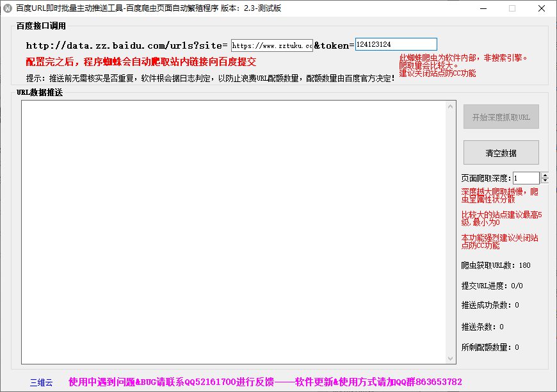Viewport: 557px width, 392px height.
Task: Click the 页面爬取深度 label
Action: [x=486, y=178]
